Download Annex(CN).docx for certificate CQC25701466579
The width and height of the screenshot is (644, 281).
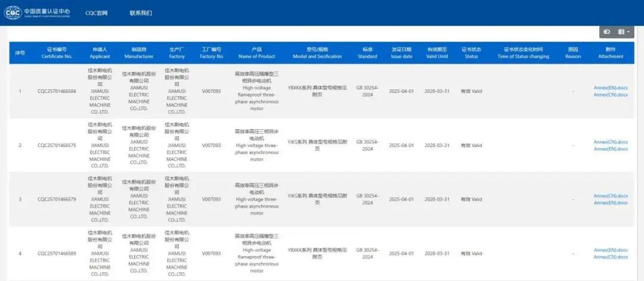coord(611,196)
